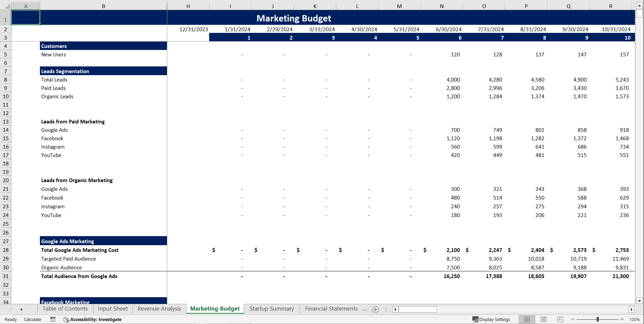Click Targeted Paid Audience value 8,750
The height and width of the screenshot is (324, 644).
(453, 259)
